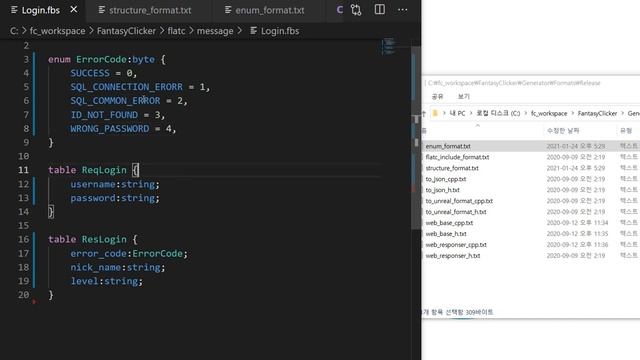Screen dimensions: 640x360
Task: Sort files by 수정한 날짜 column
Action: tap(563, 131)
